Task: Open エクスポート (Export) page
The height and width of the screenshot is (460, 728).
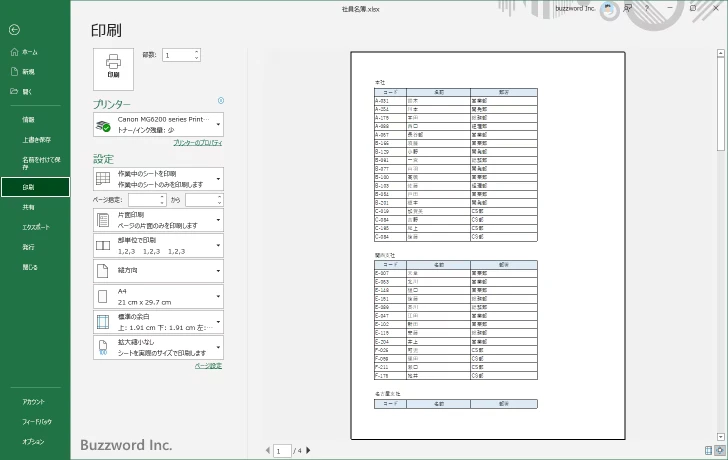Action: coord(36,227)
